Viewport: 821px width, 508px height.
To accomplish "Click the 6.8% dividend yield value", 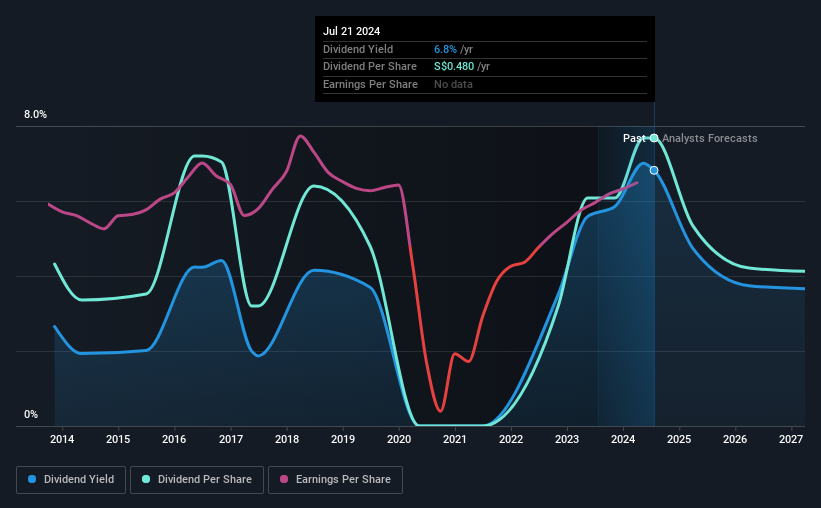I will (x=445, y=49).
